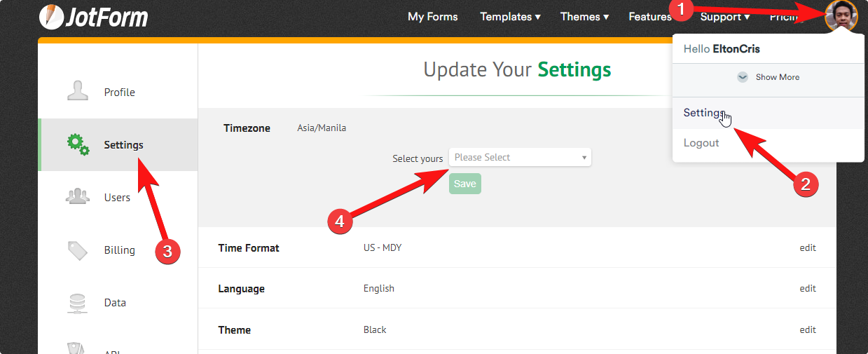
Task: Edit the Theme setting
Action: pyautogui.click(x=808, y=329)
